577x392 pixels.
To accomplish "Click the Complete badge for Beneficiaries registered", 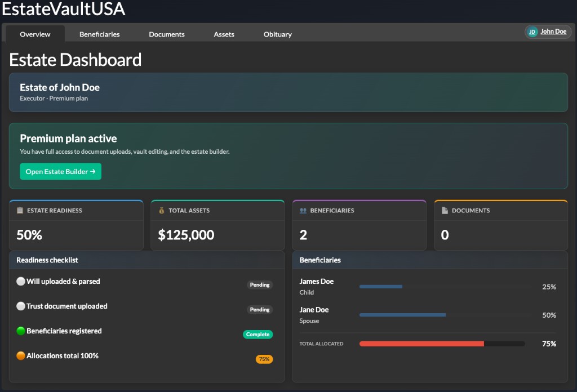I will [x=258, y=334].
